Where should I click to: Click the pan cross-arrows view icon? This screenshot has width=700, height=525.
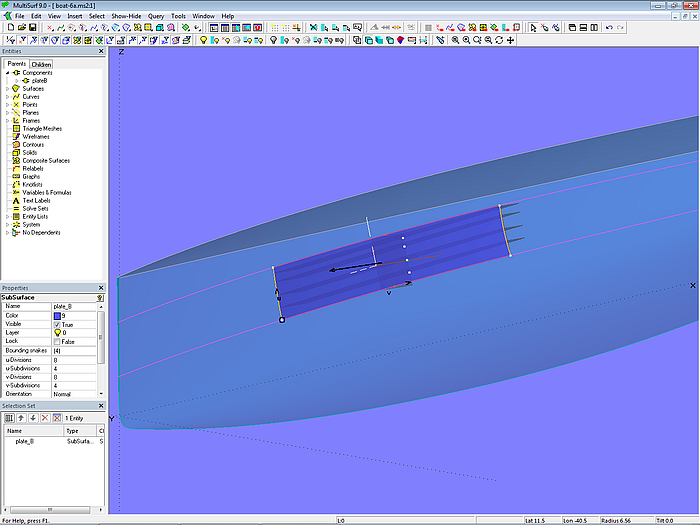pyautogui.click(x=511, y=40)
